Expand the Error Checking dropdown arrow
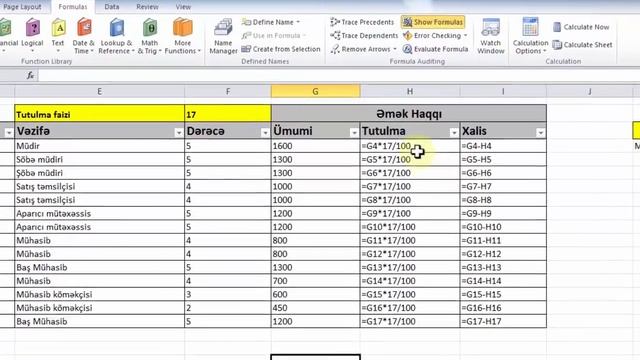Viewport: 640px width, 360px height. 465,36
